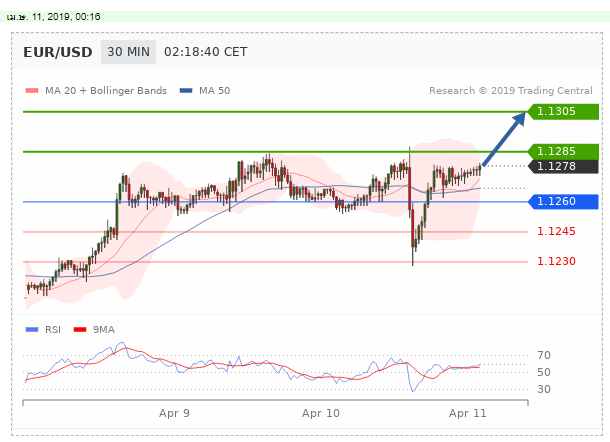The height and width of the screenshot is (442, 610).
Task: Click the date stamp 11, 2019, 00:16
Action: (66, 17)
